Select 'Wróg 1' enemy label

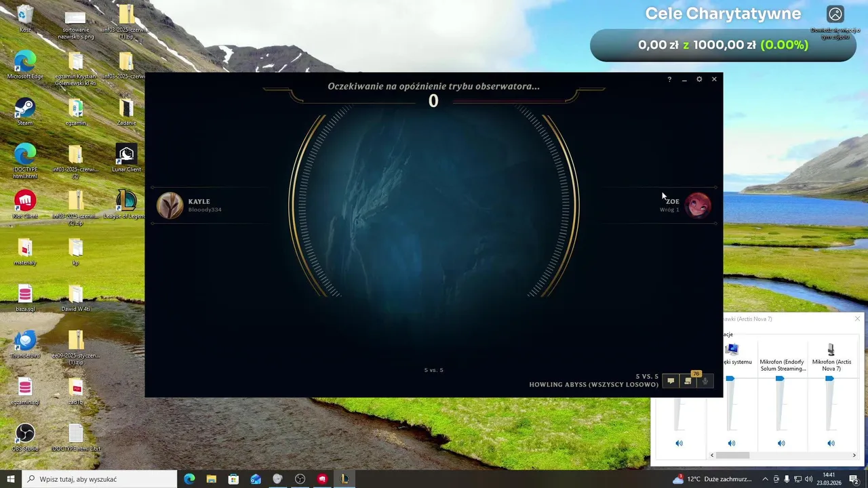[669, 209]
